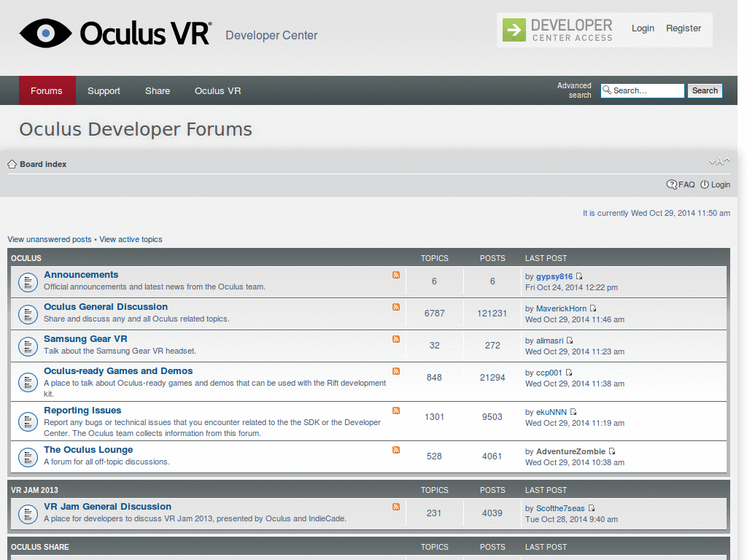Viewport: 747px width, 560px height.
Task: Open the Share navigation tab
Action: [x=158, y=90]
